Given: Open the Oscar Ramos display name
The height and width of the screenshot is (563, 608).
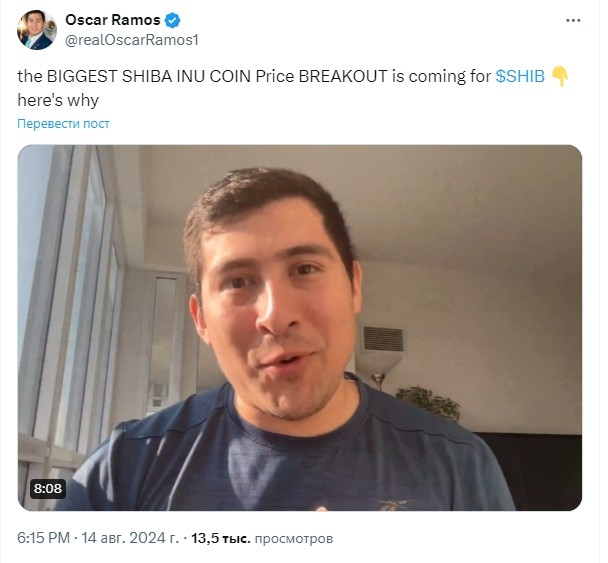Looking at the screenshot, I should [112, 20].
